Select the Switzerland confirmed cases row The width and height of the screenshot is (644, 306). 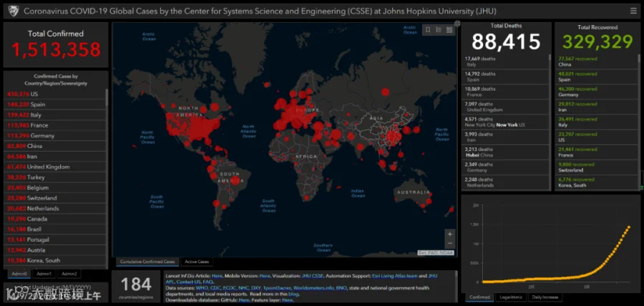pos(55,198)
